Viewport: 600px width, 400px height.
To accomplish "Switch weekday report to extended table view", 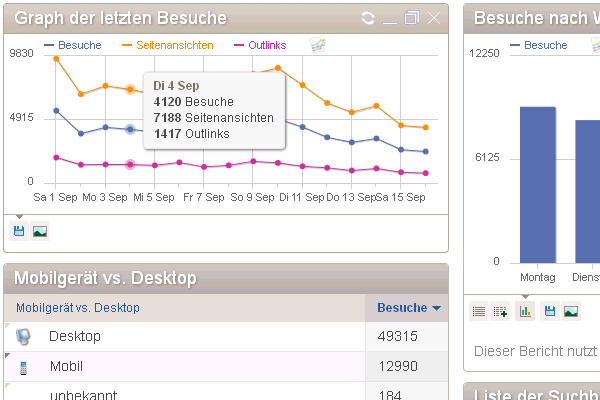I will (x=500, y=312).
